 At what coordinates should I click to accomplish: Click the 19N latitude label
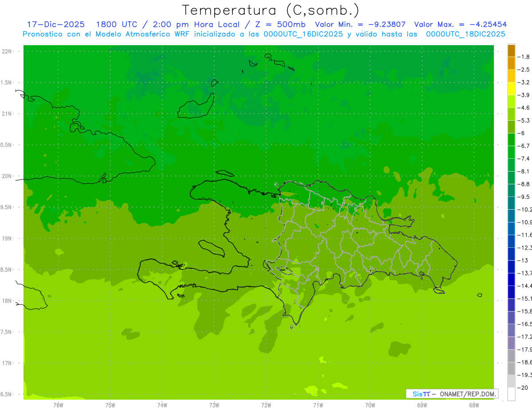click(x=8, y=239)
